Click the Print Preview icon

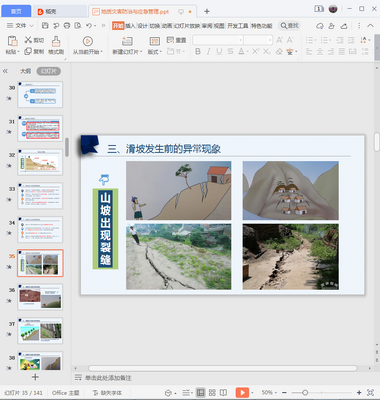click(x=78, y=26)
